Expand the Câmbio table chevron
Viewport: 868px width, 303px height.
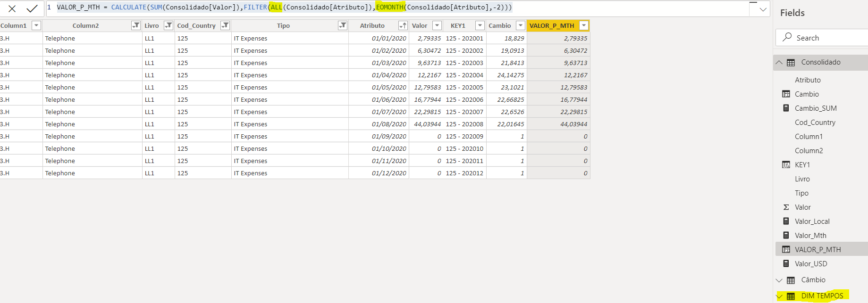(779, 280)
